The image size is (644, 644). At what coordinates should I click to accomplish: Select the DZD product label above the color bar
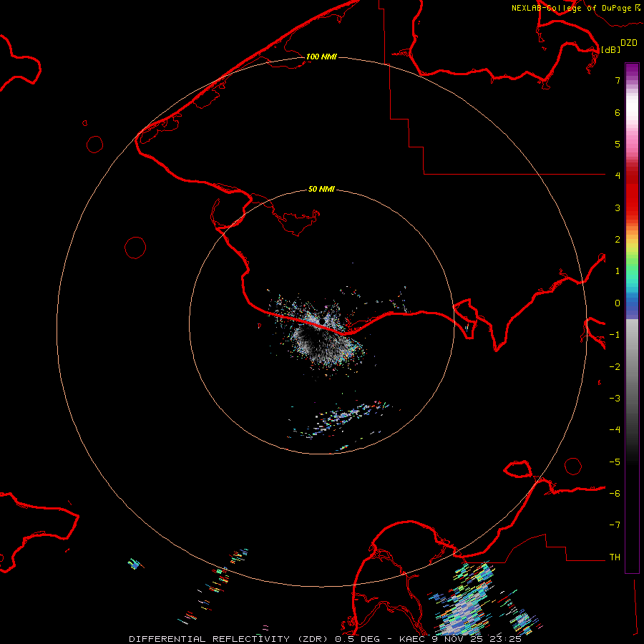629,43
